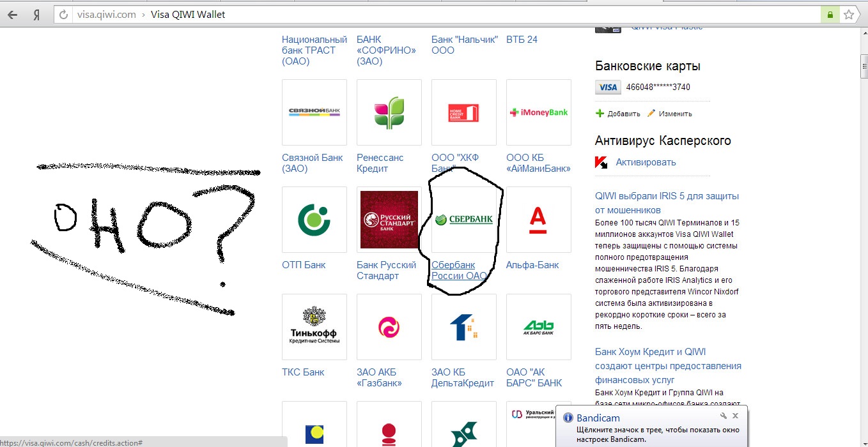
Task: Click Активировать for Kaspersky antivirus
Action: (646, 162)
